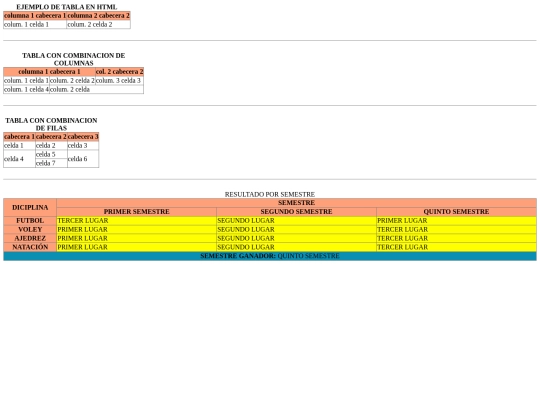Click 'colum. 2 celda 2' in the columns table
Viewport: 540px width, 405px height.
tap(72, 81)
